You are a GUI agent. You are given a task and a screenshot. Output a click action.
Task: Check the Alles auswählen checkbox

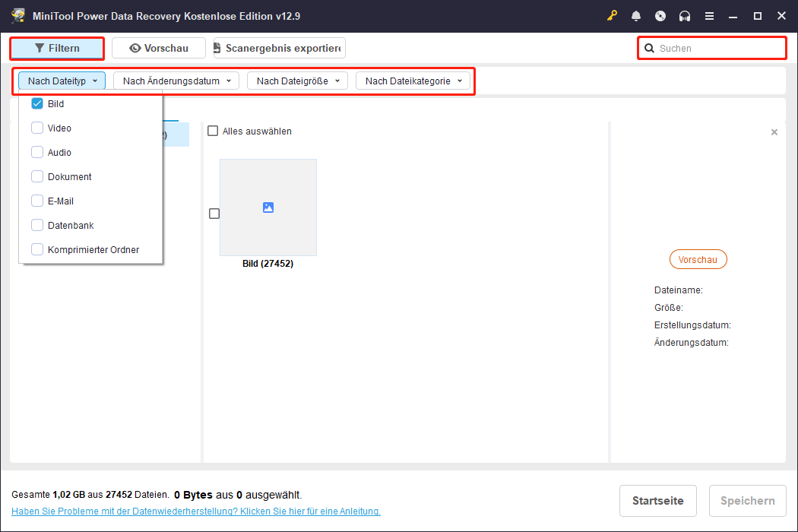213,131
